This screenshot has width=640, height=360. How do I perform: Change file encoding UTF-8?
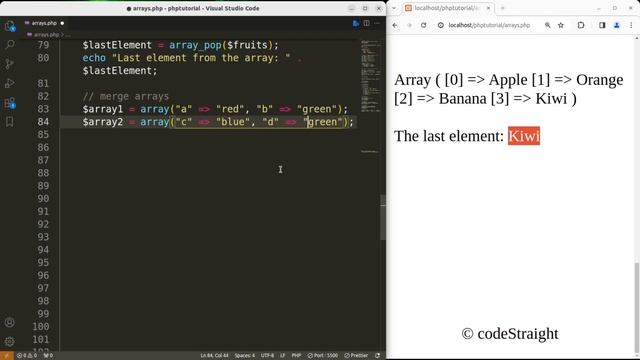pyautogui.click(x=267, y=356)
